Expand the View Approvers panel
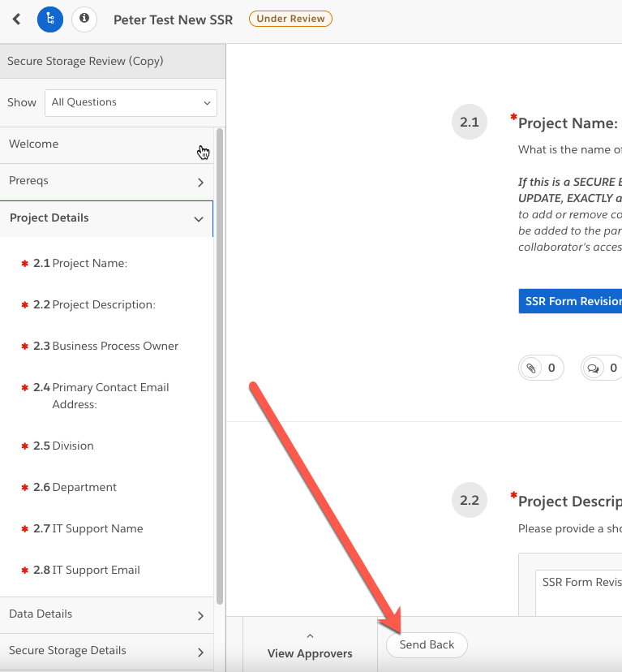This screenshot has width=622, height=672. point(310,646)
